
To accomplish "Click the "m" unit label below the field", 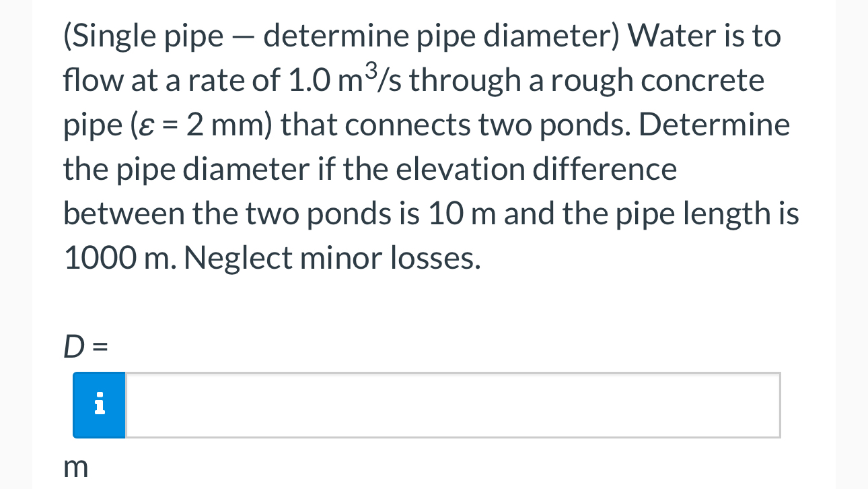I will tap(75, 467).
